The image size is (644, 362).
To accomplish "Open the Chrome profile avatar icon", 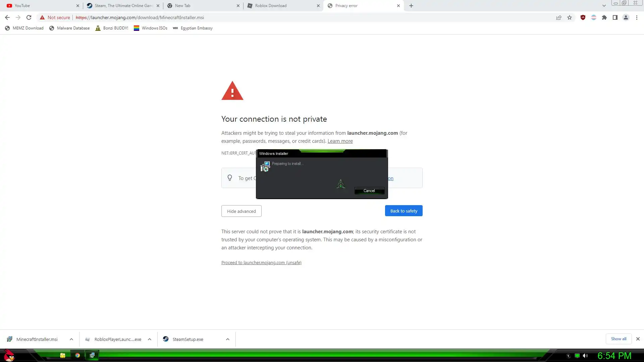I will pyautogui.click(x=626, y=17).
